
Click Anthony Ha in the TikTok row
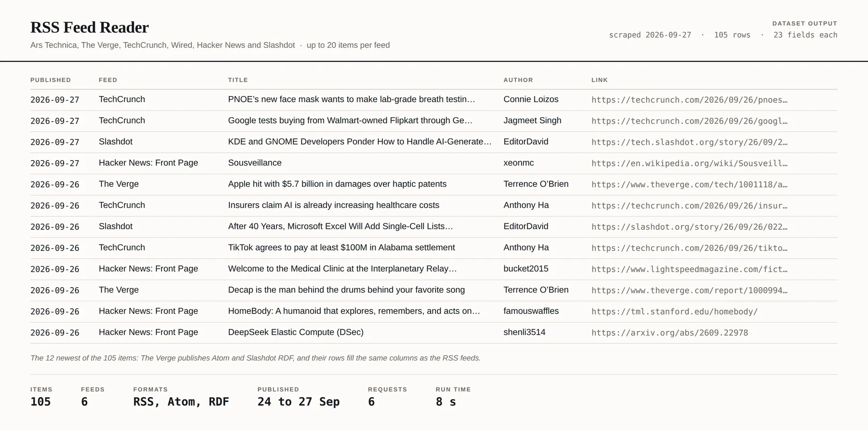click(x=526, y=248)
